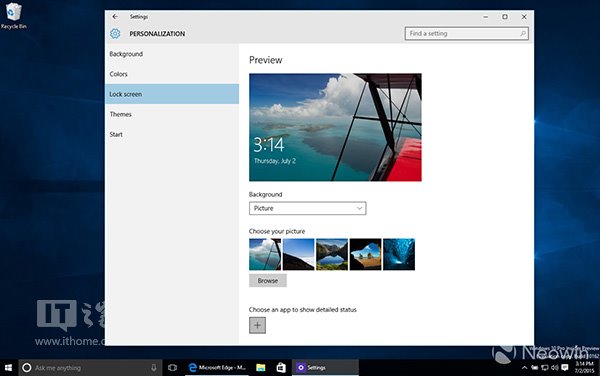Image resolution: width=600 pixels, height=376 pixels.
Task: Switch to Microsoft Edge in taskbar
Action: coord(217,368)
